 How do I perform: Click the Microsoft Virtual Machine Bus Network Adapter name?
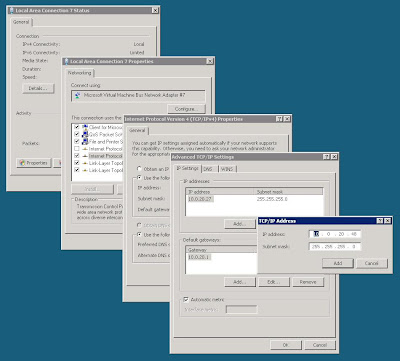coord(134,95)
